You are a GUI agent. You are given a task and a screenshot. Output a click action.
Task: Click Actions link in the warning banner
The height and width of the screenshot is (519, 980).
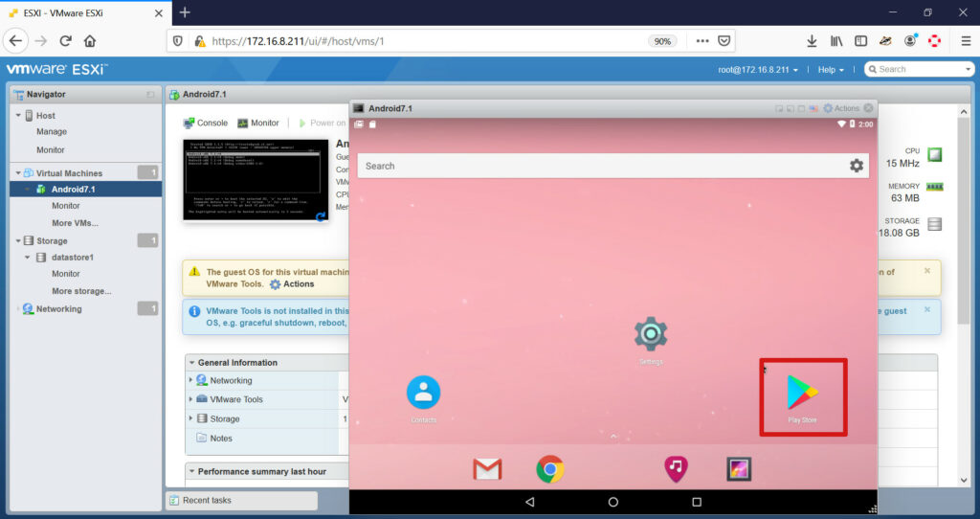pyautogui.click(x=292, y=283)
